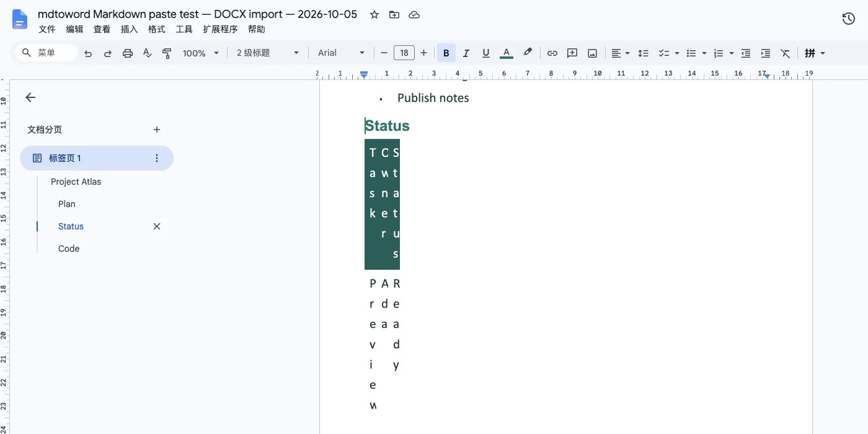
Task: Search the menus in 菜单 box
Action: pyautogui.click(x=47, y=53)
